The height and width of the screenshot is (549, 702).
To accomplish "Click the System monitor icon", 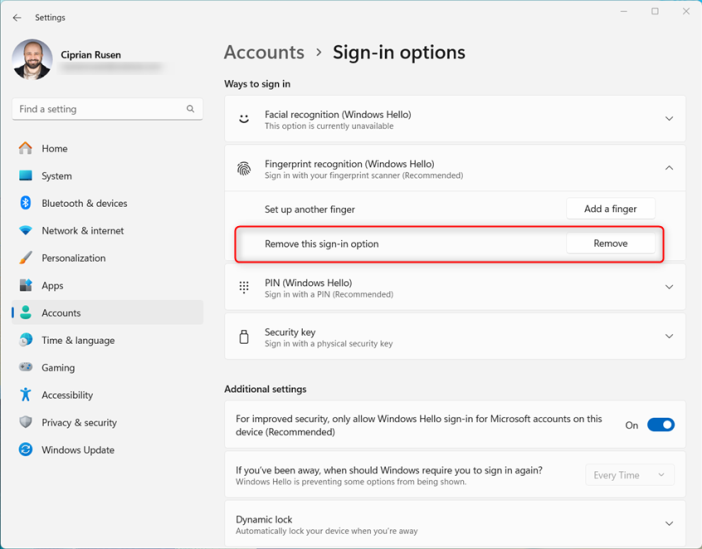I will (26, 176).
